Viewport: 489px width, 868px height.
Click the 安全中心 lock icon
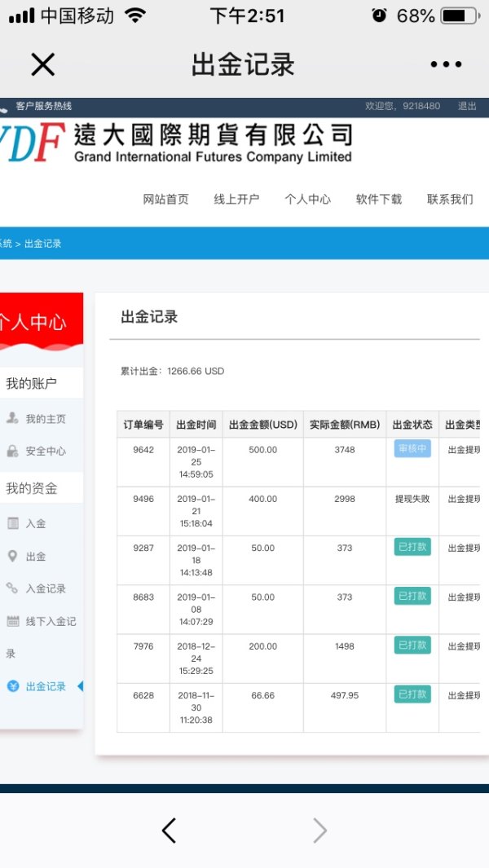(x=12, y=451)
